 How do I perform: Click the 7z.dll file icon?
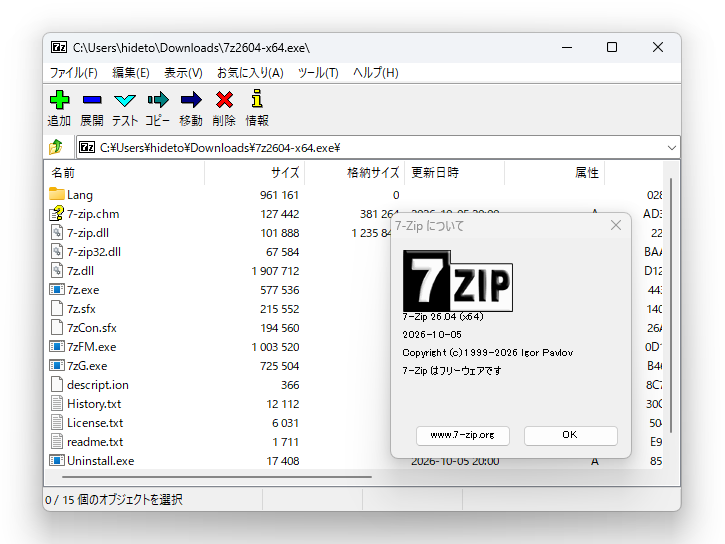[56, 270]
